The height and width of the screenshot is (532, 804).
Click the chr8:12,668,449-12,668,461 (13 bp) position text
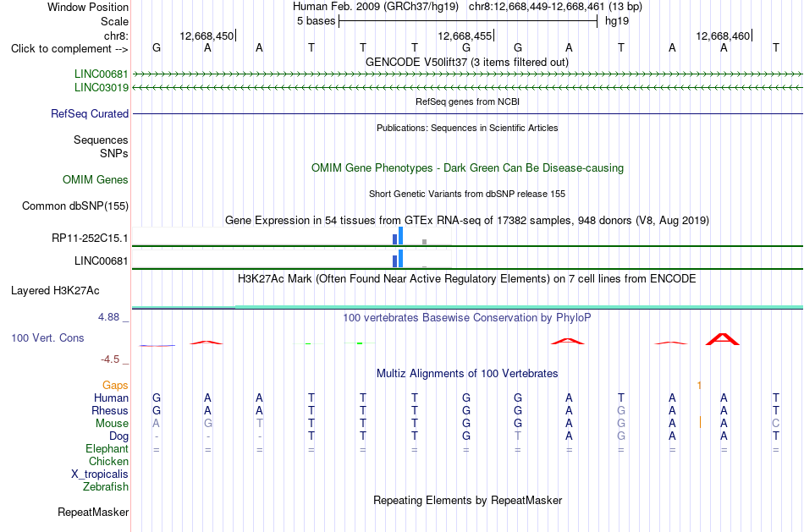[x=555, y=7]
